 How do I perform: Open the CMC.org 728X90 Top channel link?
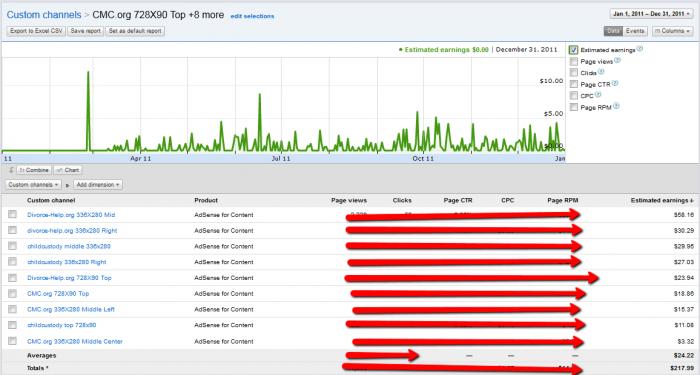tap(58, 293)
